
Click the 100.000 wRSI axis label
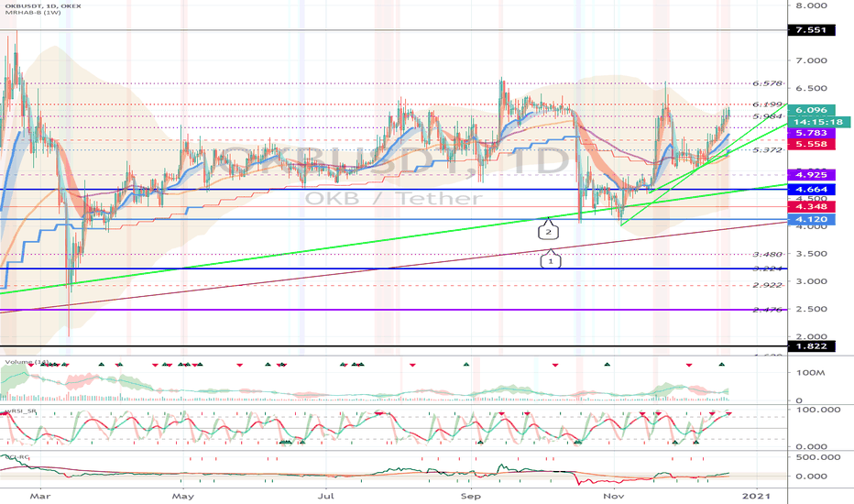click(x=817, y=410)
